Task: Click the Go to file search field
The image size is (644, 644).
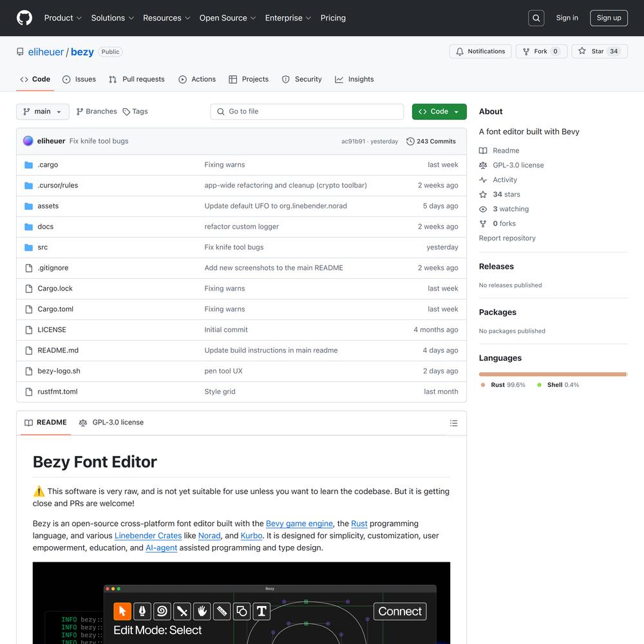Action: coord(307,111)
